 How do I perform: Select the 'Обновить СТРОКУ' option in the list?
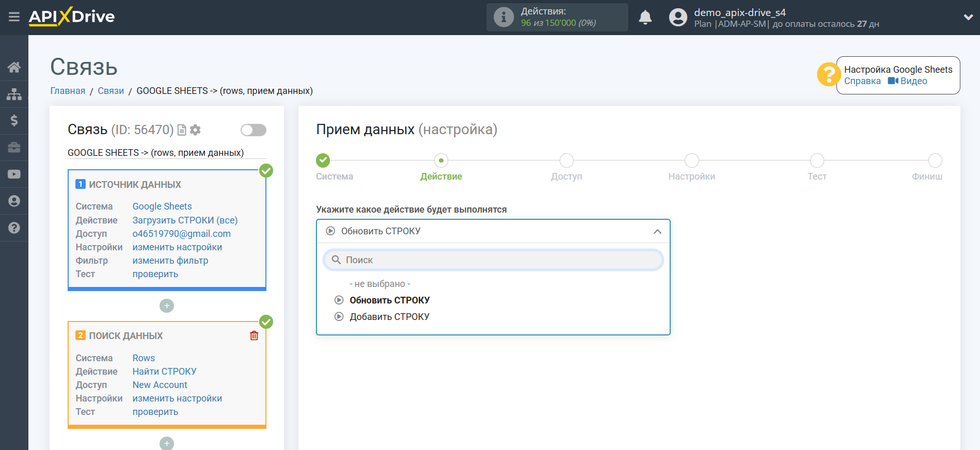[389, 300]
